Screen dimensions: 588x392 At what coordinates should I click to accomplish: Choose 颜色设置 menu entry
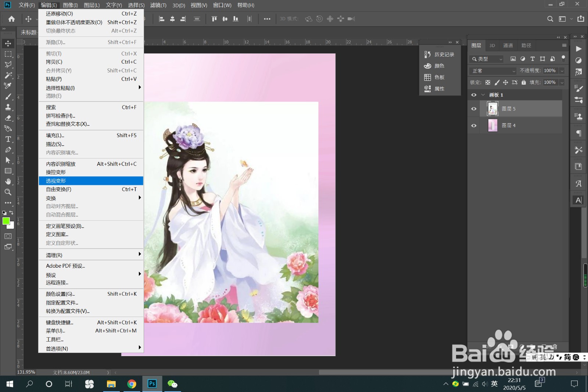pyautogui.click(x=91, y=294)
